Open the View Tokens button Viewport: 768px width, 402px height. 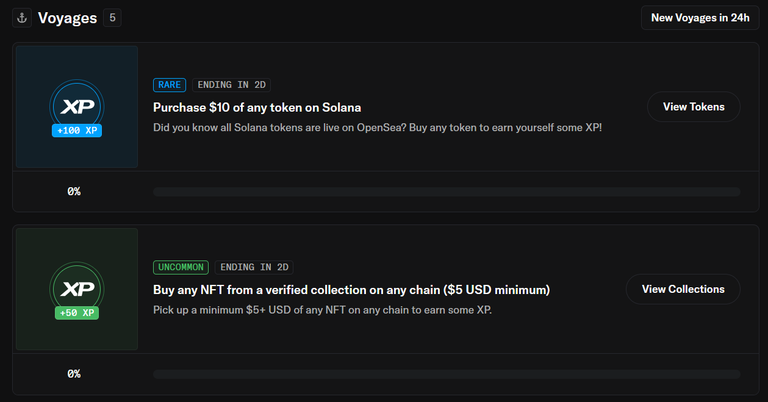(694, 107)
